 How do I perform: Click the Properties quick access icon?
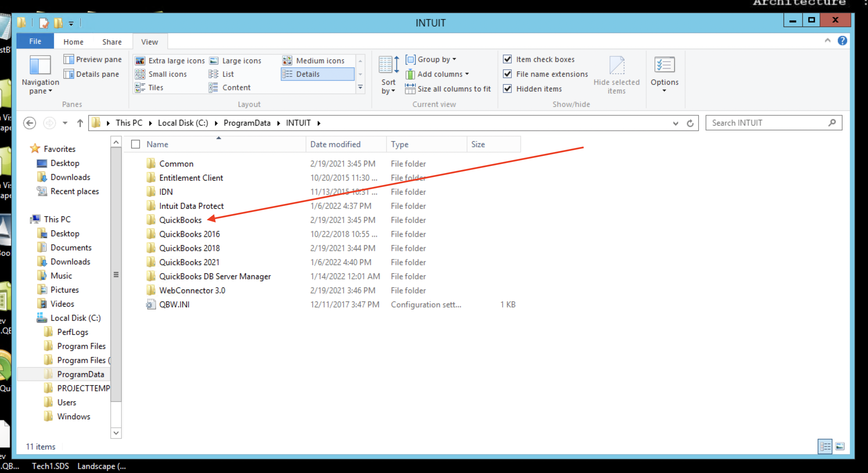point(44,23)
